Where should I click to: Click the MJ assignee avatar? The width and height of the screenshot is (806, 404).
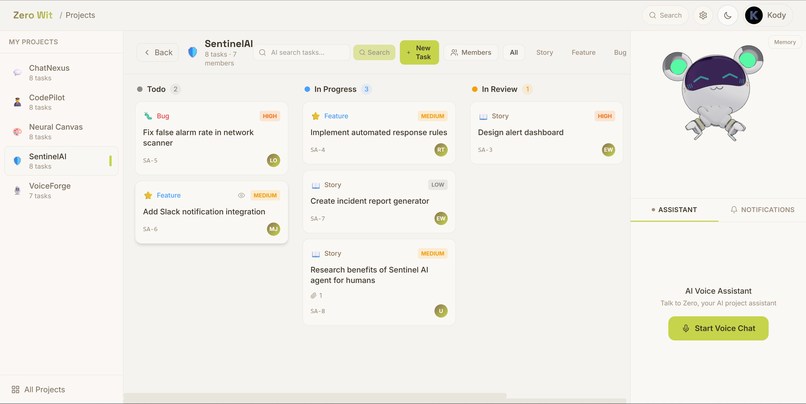coord(273,229)
